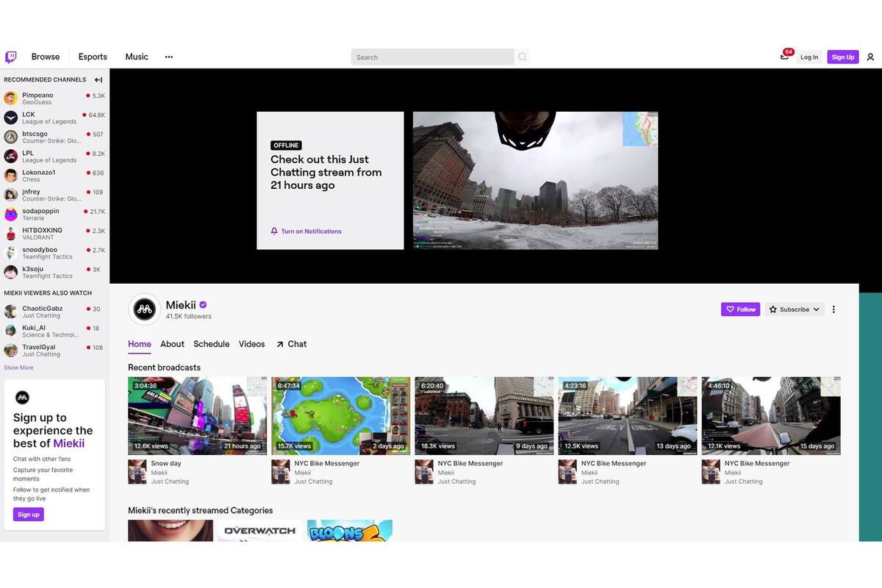This screenshot has width=882, height=588.
Task: Open the Prime loot notifications icon
Action: coord(784,57)
